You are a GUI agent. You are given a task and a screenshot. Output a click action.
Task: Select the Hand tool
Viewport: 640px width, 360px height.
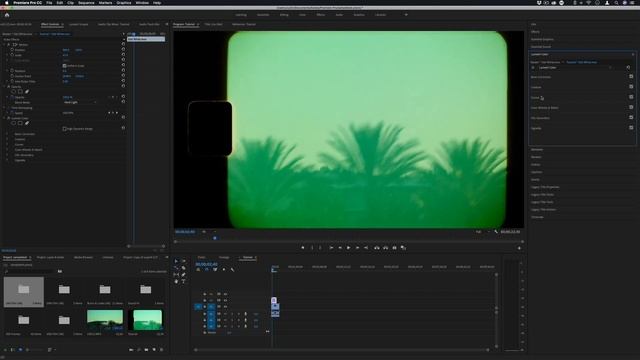pyautogui.click(x=176, y=281)
